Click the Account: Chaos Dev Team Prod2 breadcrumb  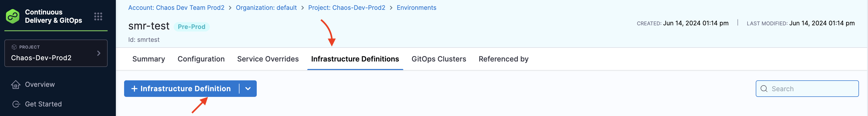(176, 8)
